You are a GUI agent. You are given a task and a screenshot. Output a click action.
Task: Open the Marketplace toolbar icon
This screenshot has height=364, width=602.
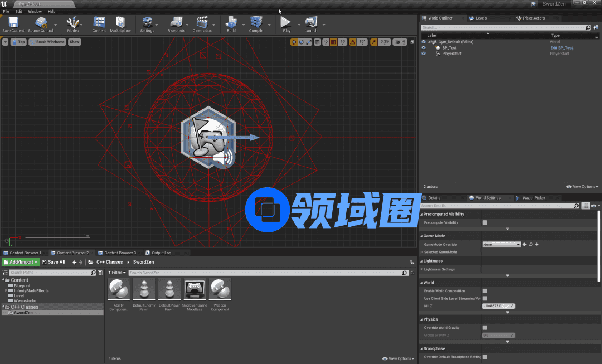(x=120, y=23)
